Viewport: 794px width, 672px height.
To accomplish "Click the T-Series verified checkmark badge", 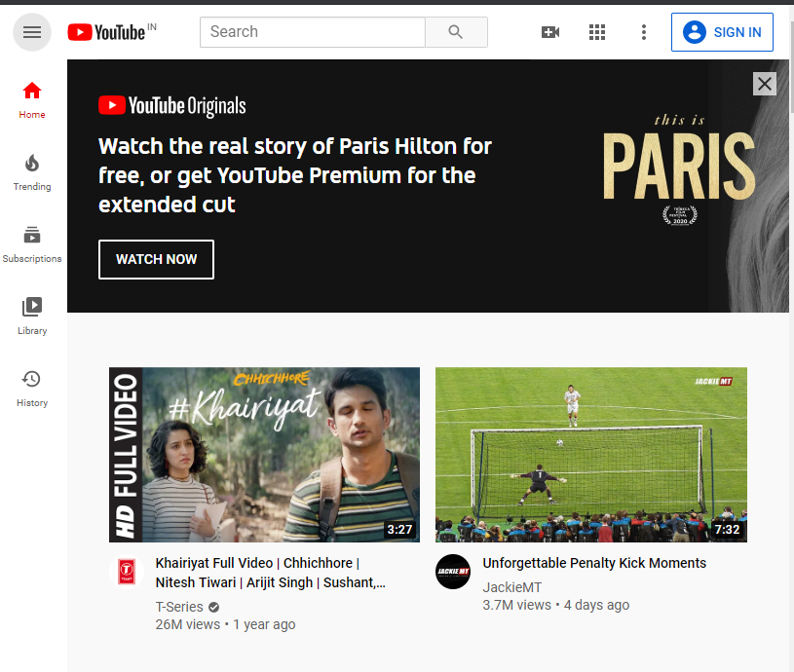I will click(x=214, y=607).
